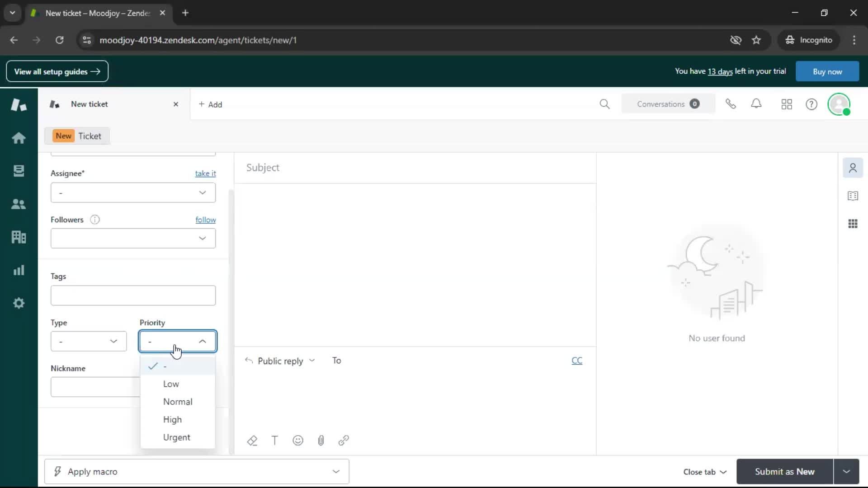Open Admin settings gear icon

pyautogui.click(x=19, y=303)
